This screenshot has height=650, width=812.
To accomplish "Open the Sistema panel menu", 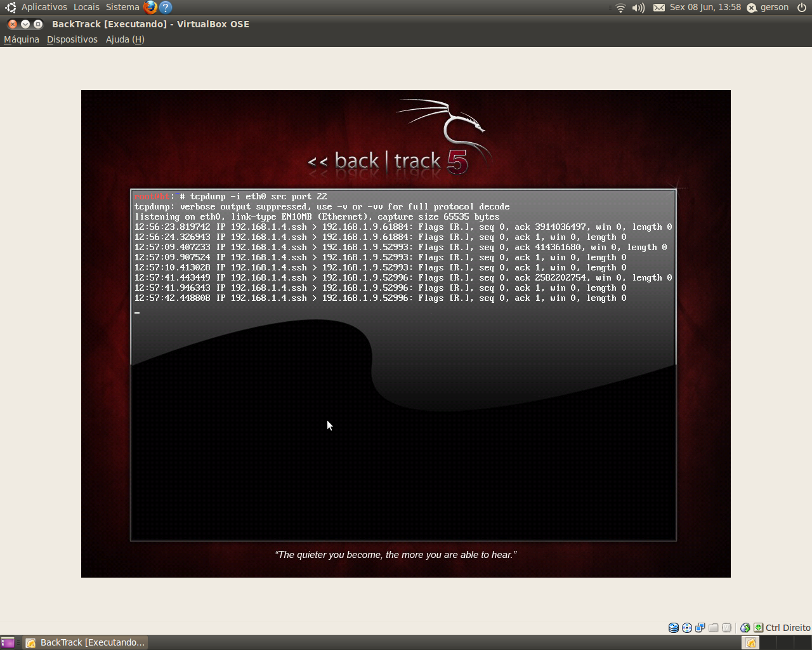I will click(x=122, y=7).
